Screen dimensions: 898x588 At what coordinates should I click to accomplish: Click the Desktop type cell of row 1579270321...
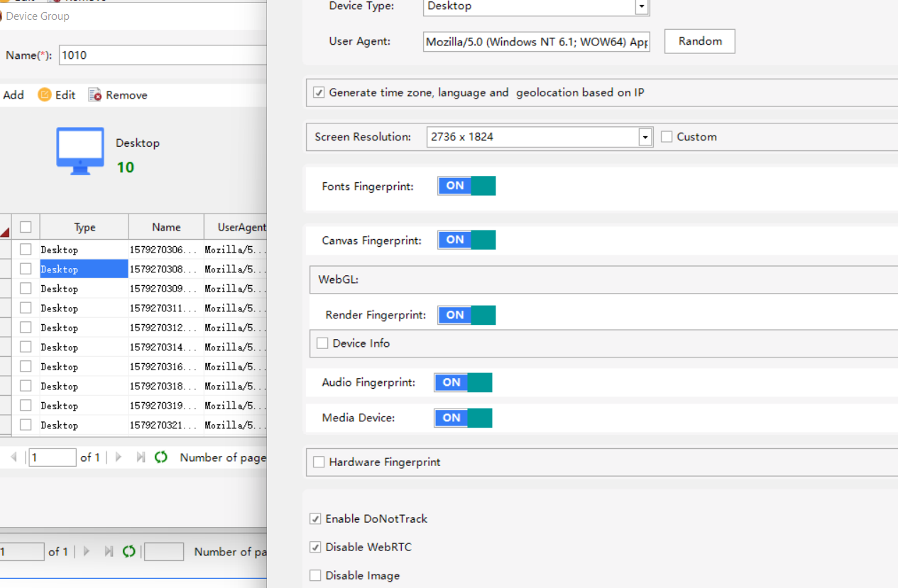[x=84, y=425]
